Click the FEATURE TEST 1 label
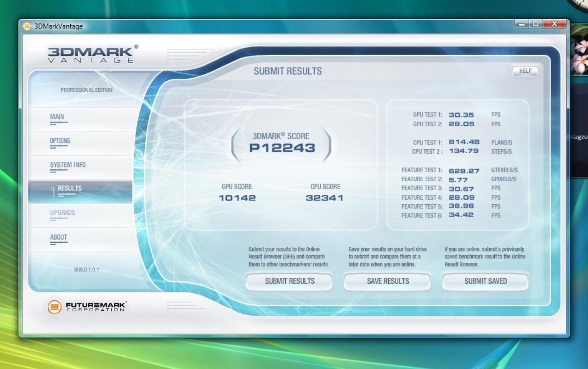Image resolution: width=588 pixels, height=369 pixels. [422, 170]
